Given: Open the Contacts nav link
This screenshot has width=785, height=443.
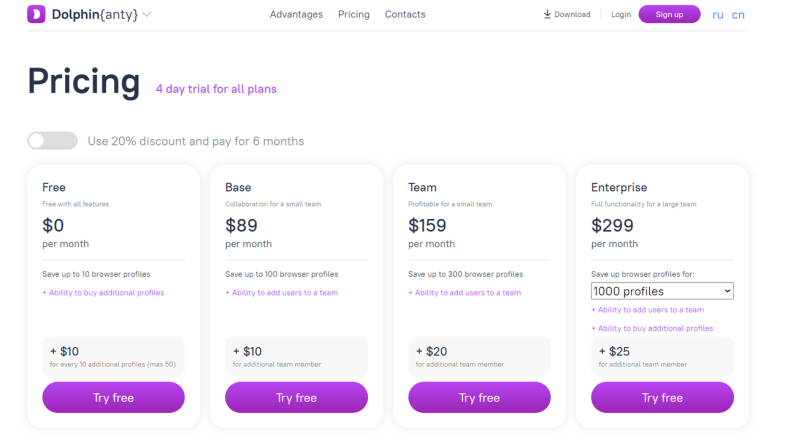Looking at the screenshot, I should click(405, 15).
